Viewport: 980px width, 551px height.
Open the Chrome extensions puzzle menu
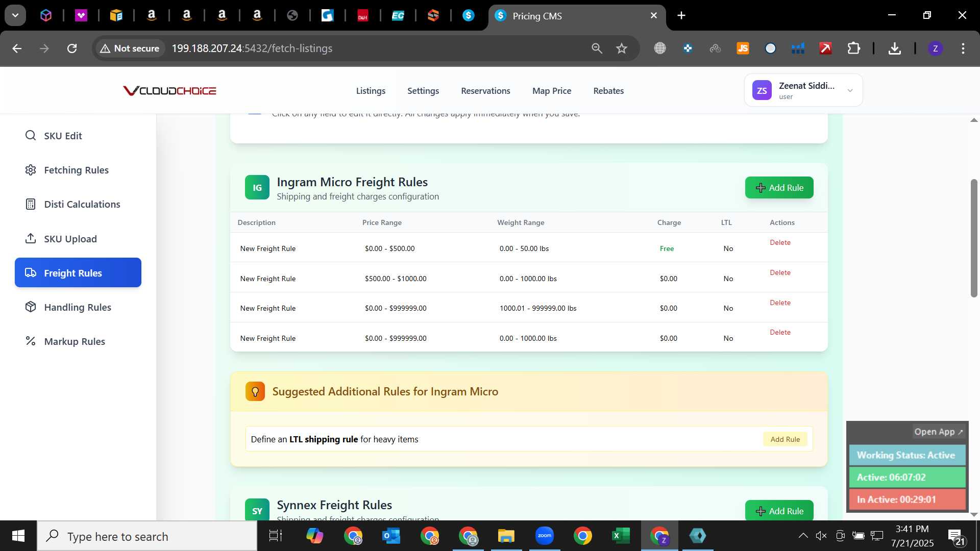coord(853,48)
